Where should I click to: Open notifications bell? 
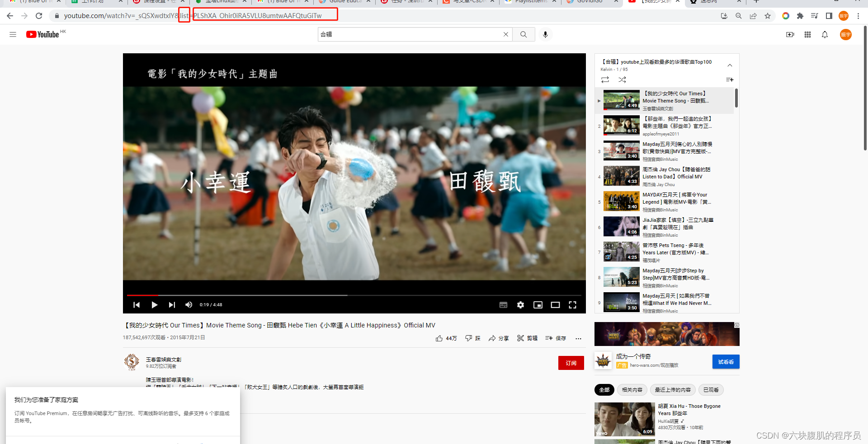point(825,34)
